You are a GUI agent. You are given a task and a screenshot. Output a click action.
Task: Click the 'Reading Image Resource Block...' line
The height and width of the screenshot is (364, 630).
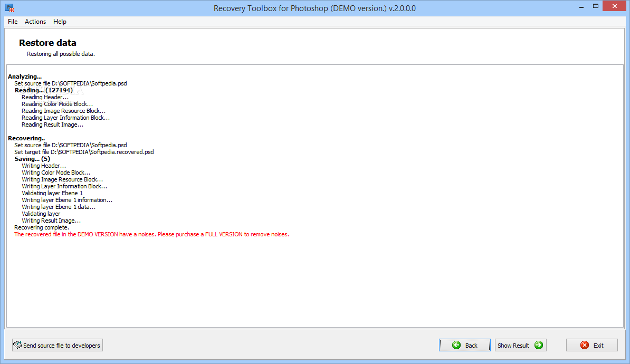tap(63, 111)
